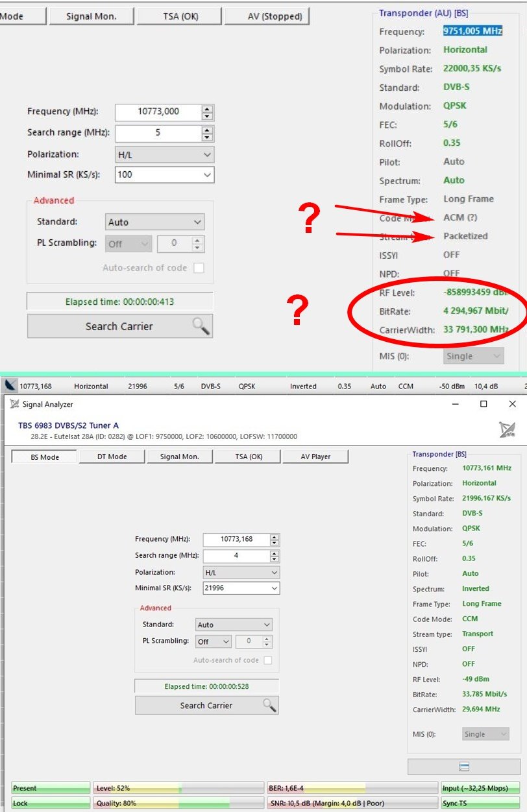
Task: Click the small list icon button under MIS
Action: [464, 767]
